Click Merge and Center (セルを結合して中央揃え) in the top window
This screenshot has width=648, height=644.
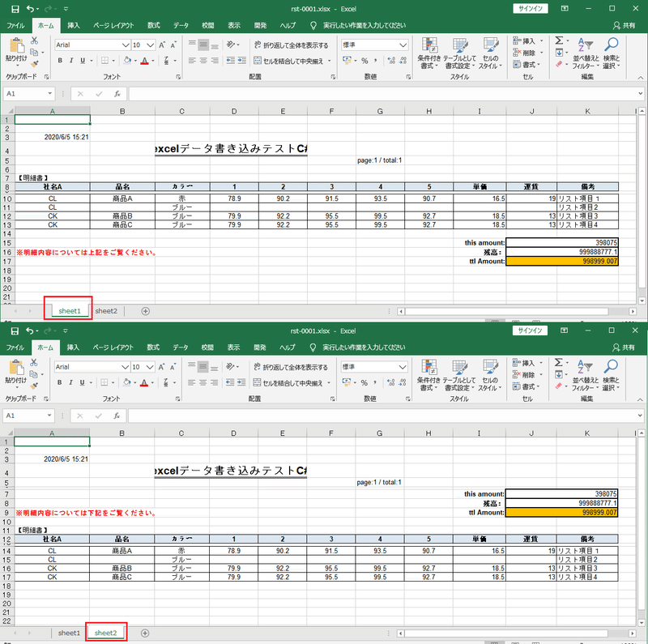point(289,61)
